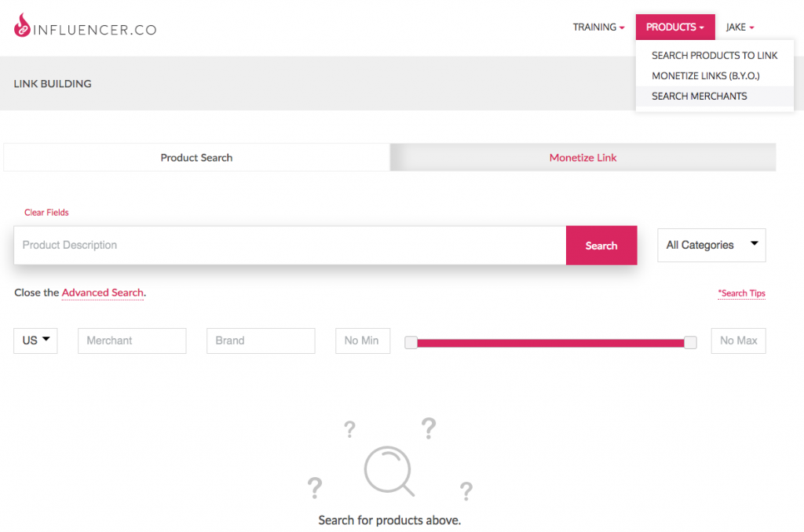Close the Advanced Search via its link
Image resolution: width=804 pixels, height=532 pixels.
tap(103, 293)
